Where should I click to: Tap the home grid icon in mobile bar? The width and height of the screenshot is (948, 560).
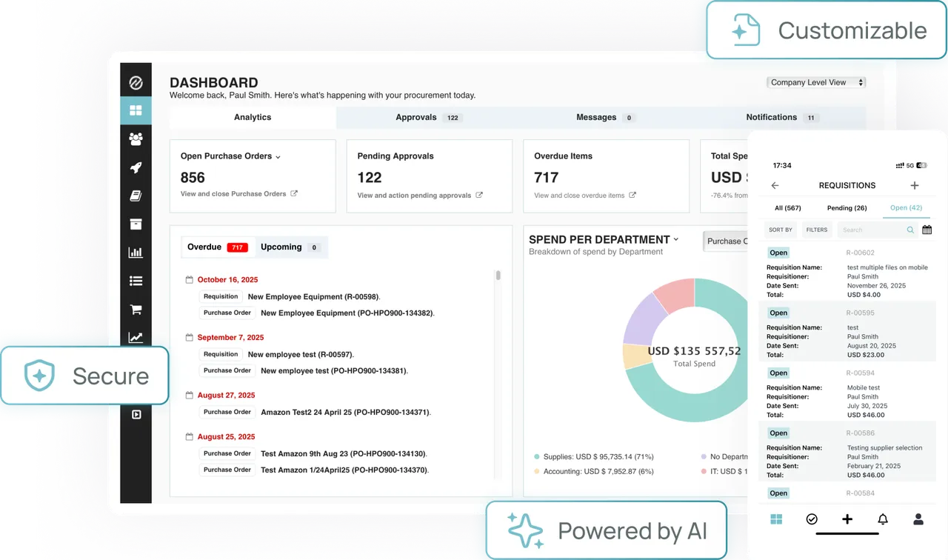click(x=776, y=519)
